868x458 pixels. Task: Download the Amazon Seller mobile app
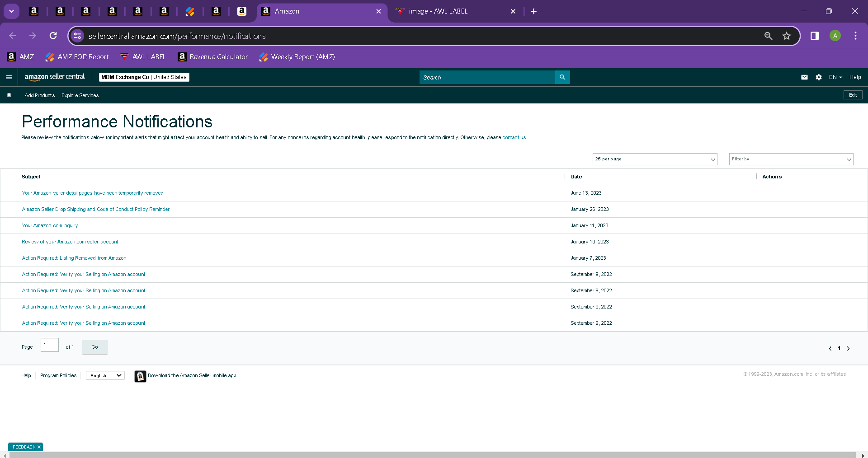(x=185, y=376)
